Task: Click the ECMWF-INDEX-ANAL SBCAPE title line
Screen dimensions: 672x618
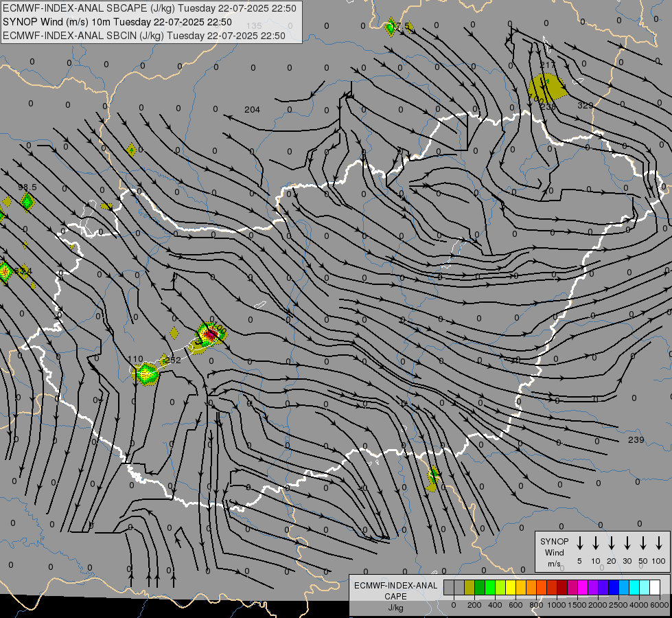Action: click(x=149, y=8)
